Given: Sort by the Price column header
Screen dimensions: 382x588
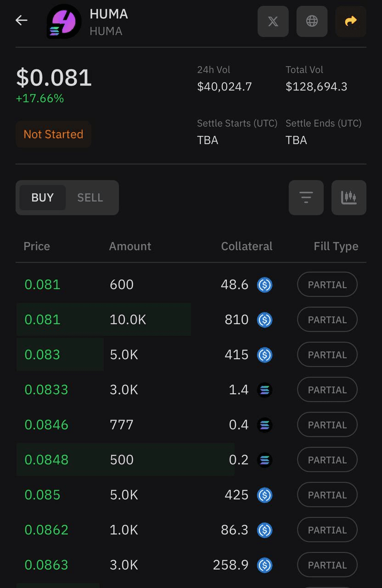Looking at the screenshot, I should pos(37,246).
